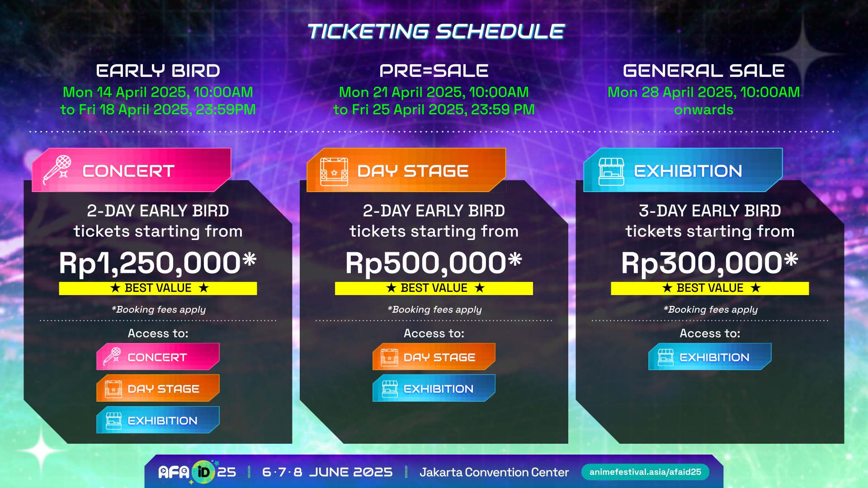
Task: Open the animefestival.asia/afaid25 link
Action: [645, 472]
